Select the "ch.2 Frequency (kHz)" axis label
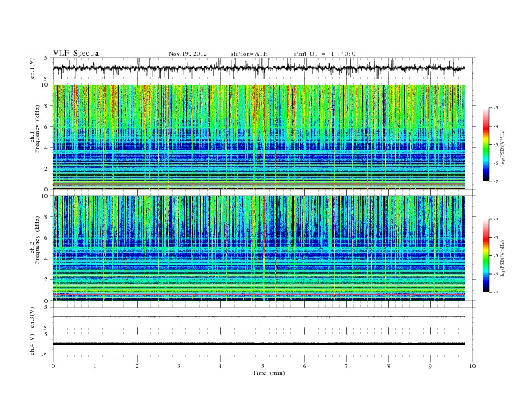This screenshot has height=411, width=532. tap(35, 250)
